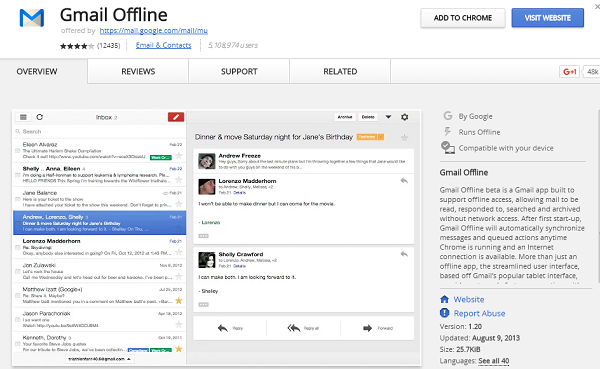Viewport: 600px width, 369px height.
Task: Tick checkbox for Jane Balance's email
Action: coord(18,199)
